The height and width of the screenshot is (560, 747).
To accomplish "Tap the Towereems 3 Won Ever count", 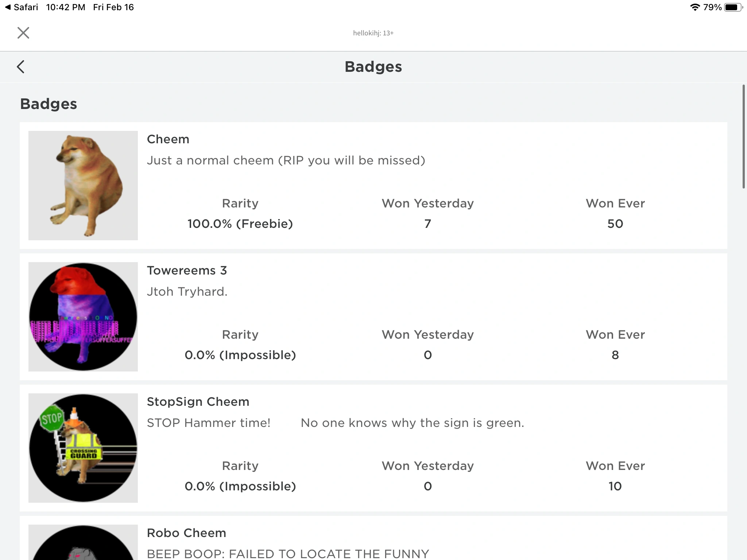I will (615, 355).
